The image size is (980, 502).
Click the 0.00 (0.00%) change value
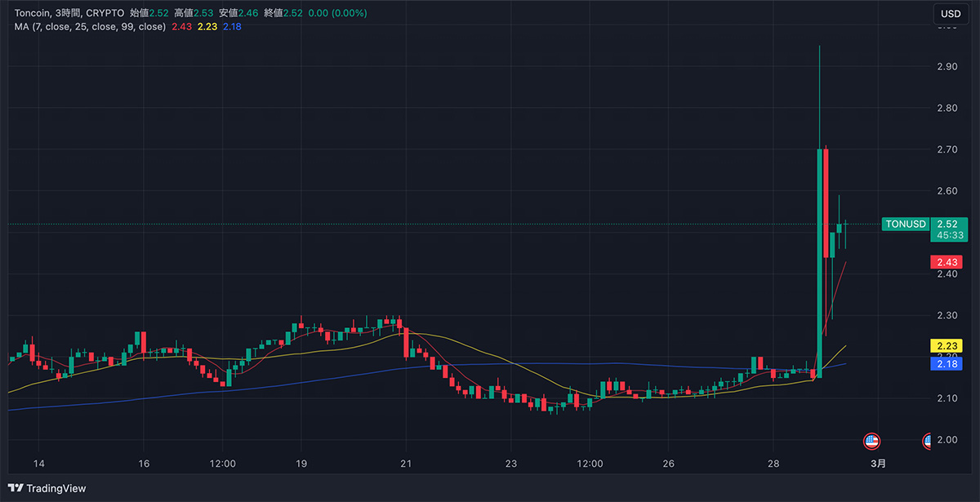337,14
